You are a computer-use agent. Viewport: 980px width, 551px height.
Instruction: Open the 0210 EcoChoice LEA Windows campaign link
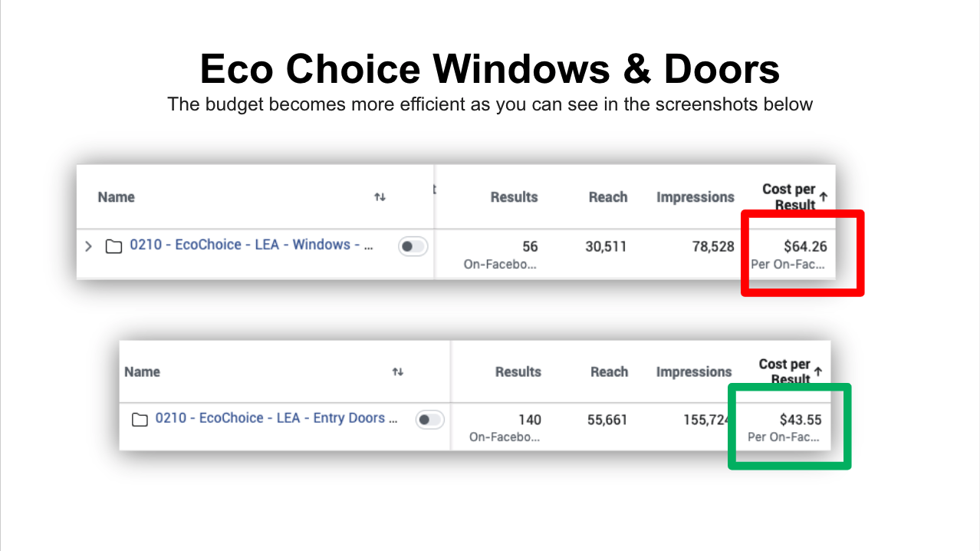click(x=251, y=245)
